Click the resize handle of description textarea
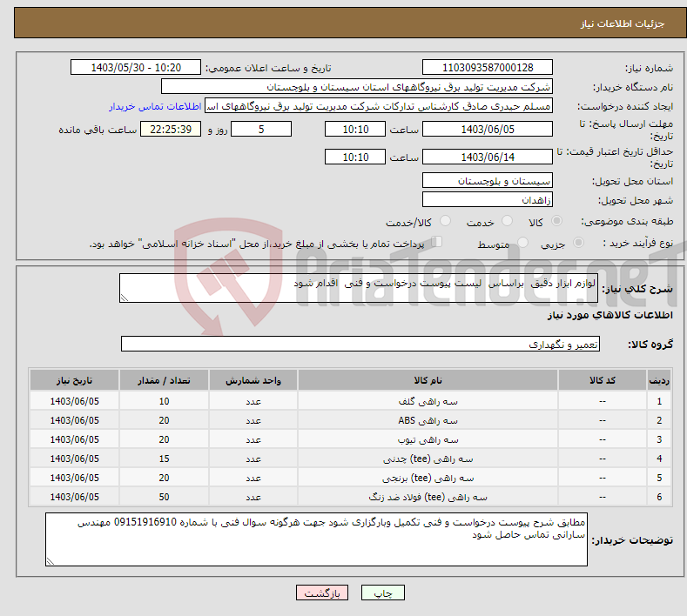The image size is (687, 616). pyautogui.click(x=125, y=298)
